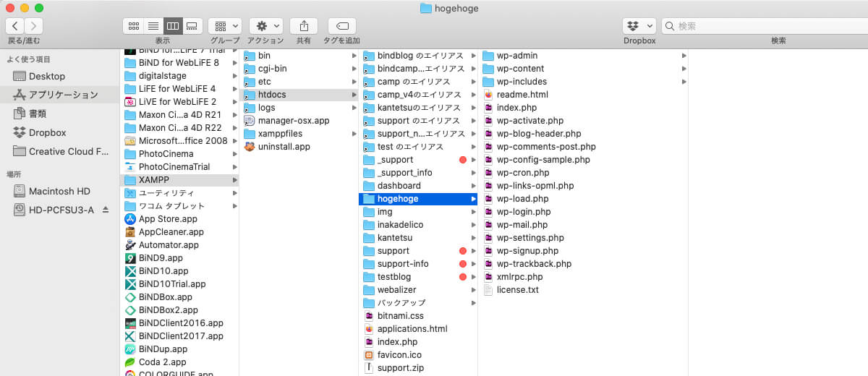
Task: Click the ユーティリティ folder icon
Action: pyautogui.click(x=130, y=193)
